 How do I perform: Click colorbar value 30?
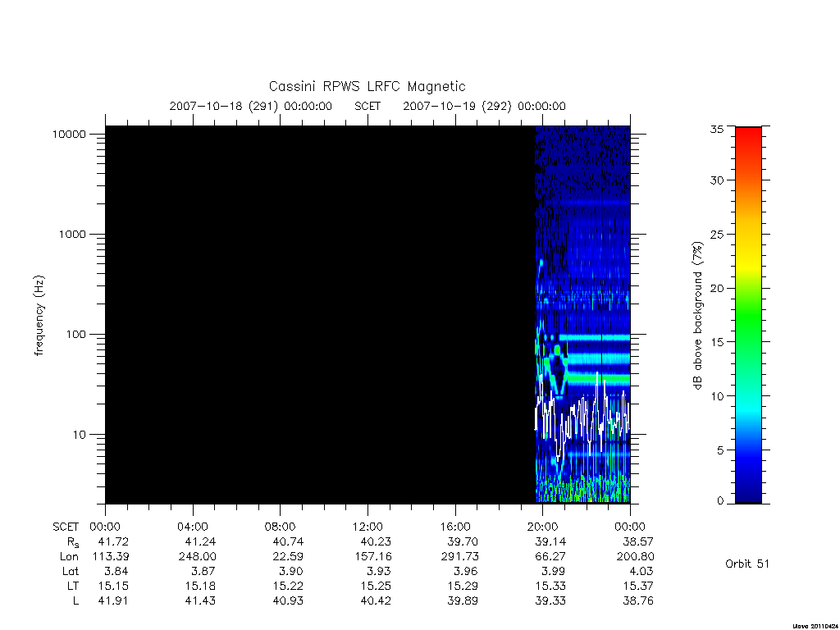(717, 180)
